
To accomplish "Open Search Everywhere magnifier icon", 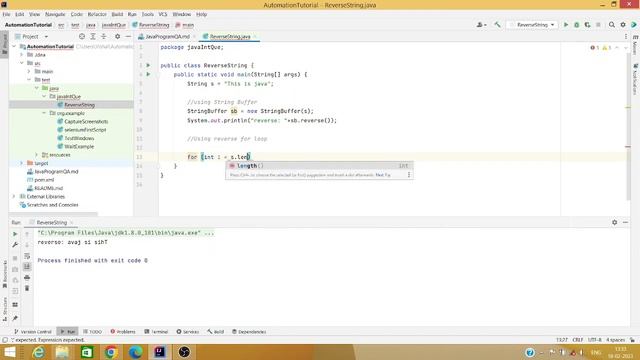I will (x=611, y=25).
